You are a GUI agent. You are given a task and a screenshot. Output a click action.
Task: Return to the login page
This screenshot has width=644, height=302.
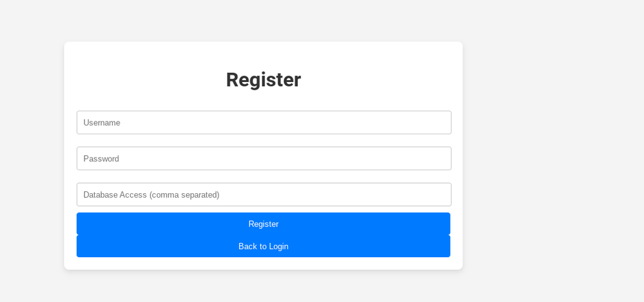pyautogui.click(x=263, y=246)
